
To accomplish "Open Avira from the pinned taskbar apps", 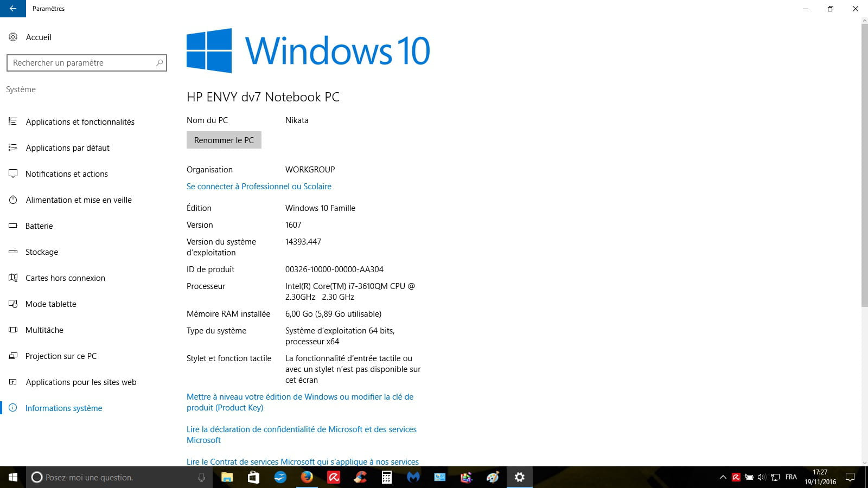I will 334,477.
